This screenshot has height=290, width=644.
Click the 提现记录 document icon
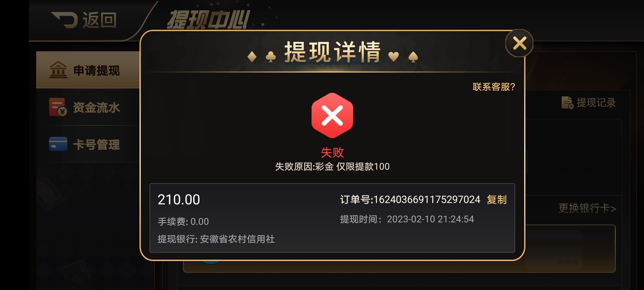(568, 103)
